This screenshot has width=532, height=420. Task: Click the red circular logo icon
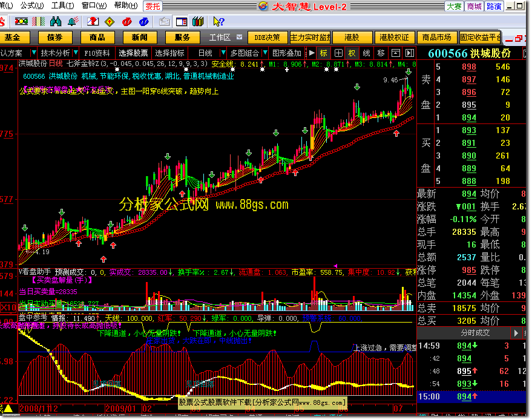(x=127, y=22)
